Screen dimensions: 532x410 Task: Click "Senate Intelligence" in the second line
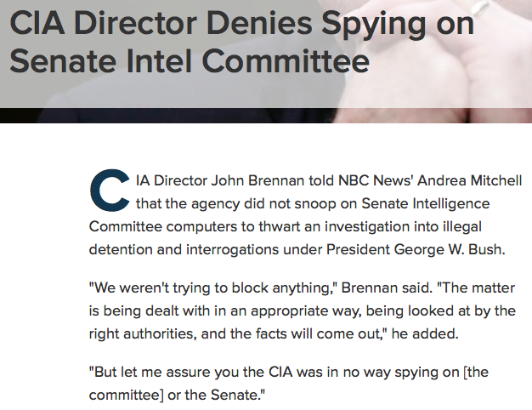(x=426, y=204)
